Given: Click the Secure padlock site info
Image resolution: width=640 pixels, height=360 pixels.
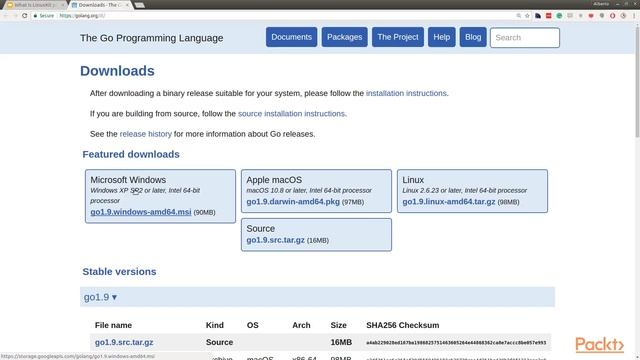Looking at the screenshot, I should coord(43,16).
